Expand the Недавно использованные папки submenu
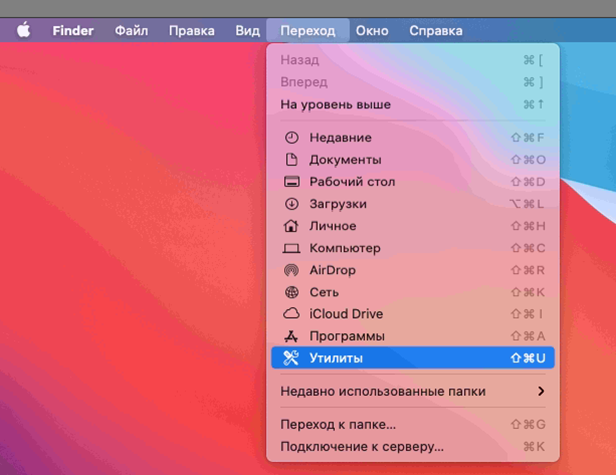 410,391
